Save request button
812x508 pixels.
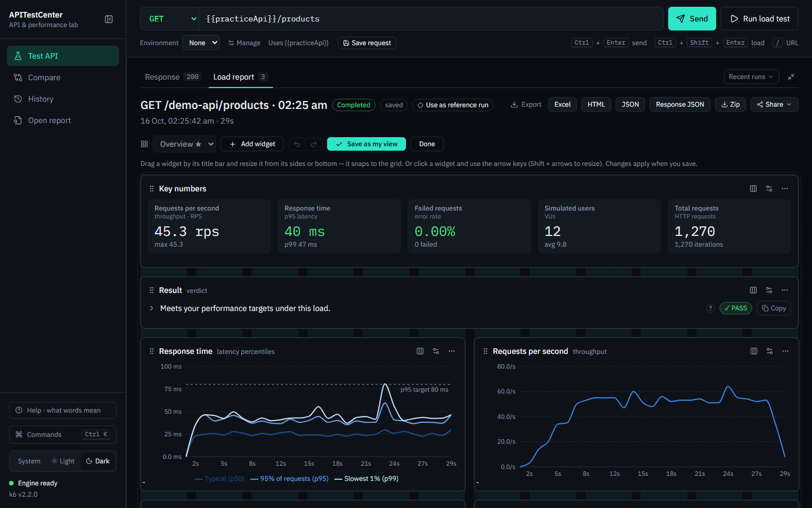click(x=367, y=43)
